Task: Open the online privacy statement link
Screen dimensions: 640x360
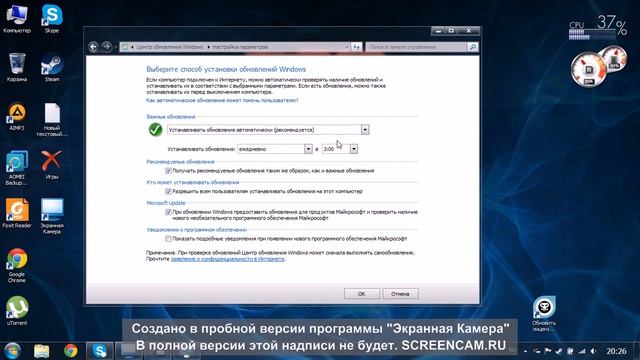Action: pyautogui.click(x=227, y=259)
